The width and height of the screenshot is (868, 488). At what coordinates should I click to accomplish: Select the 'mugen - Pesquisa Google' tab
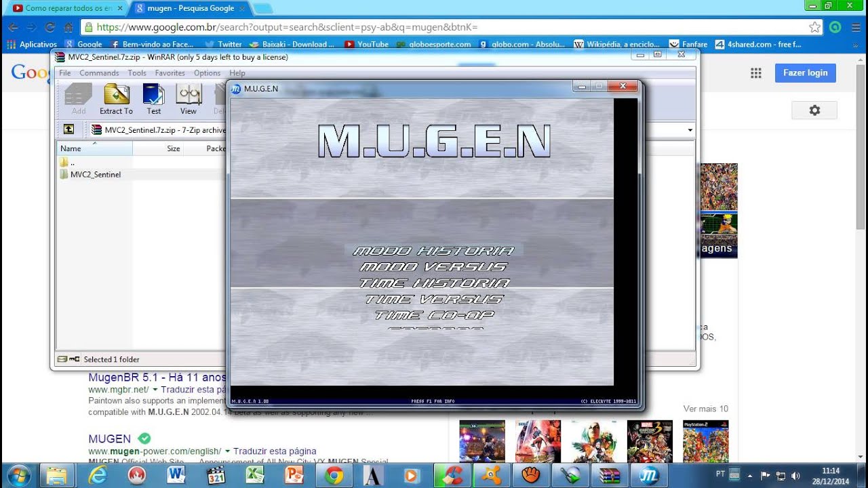click(x=190, y=8)
